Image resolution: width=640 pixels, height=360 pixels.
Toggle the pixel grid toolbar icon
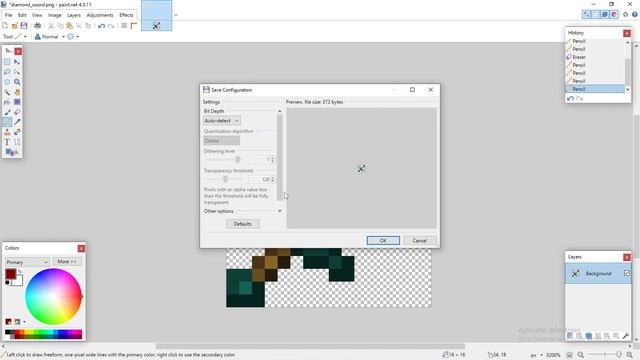click(x=124, y=26)
